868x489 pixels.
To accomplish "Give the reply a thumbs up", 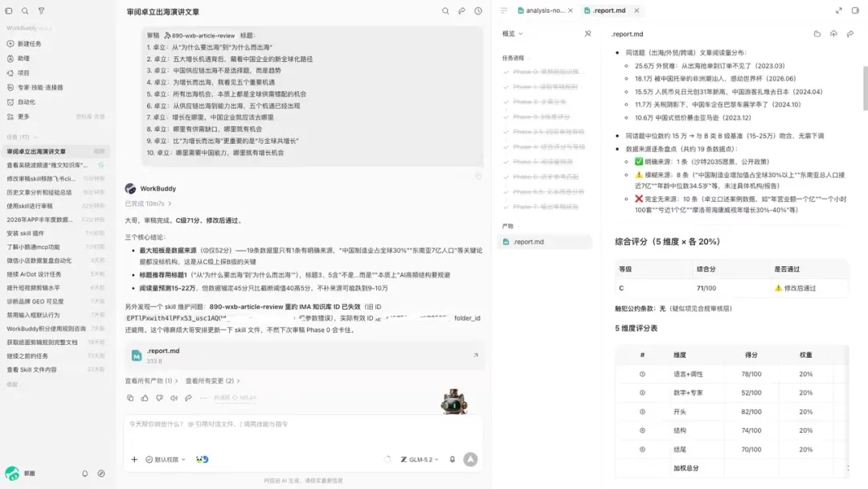I will pos(145,397).
